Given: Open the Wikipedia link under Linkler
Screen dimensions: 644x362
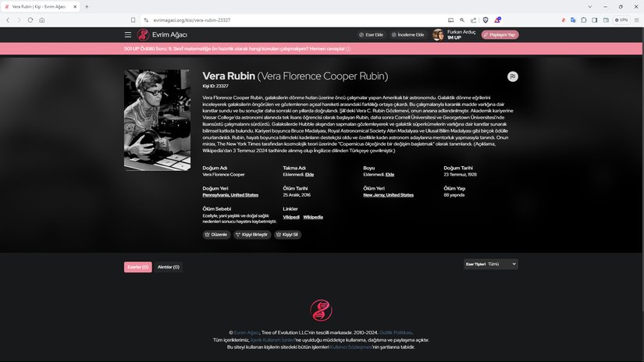Looking at the screenshot, I should click(313, 217).
